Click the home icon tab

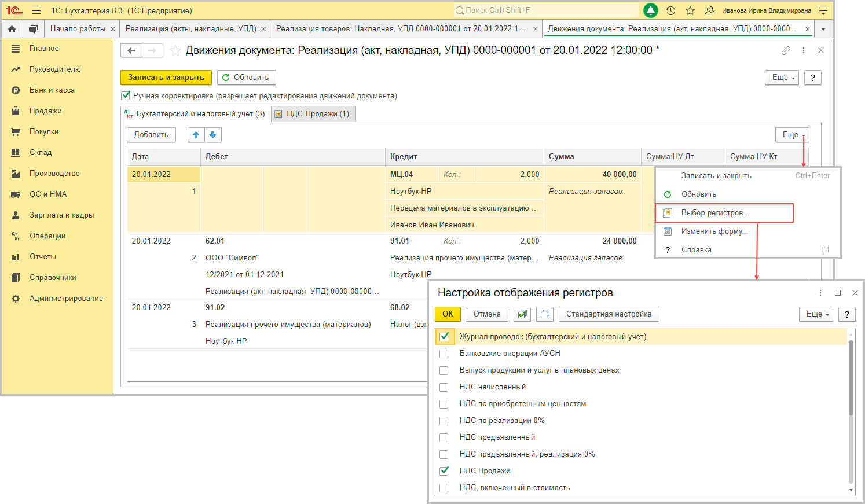(x=12, y=29)
